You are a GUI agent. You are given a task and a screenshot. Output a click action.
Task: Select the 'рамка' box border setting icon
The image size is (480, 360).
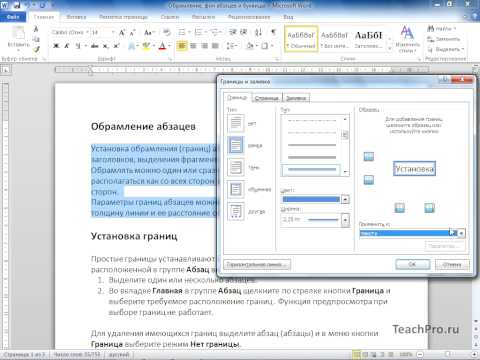236,145
